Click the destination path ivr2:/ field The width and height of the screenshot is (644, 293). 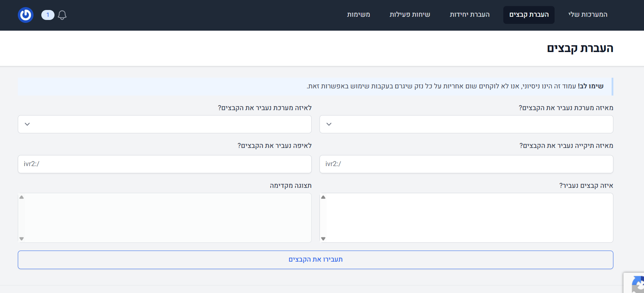point(165,164)
